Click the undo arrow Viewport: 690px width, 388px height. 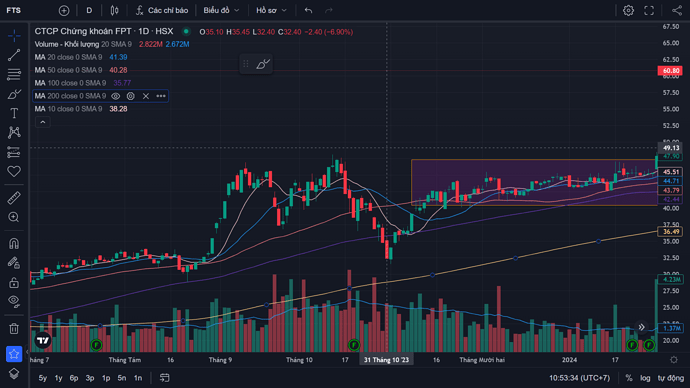coord(308,11)
